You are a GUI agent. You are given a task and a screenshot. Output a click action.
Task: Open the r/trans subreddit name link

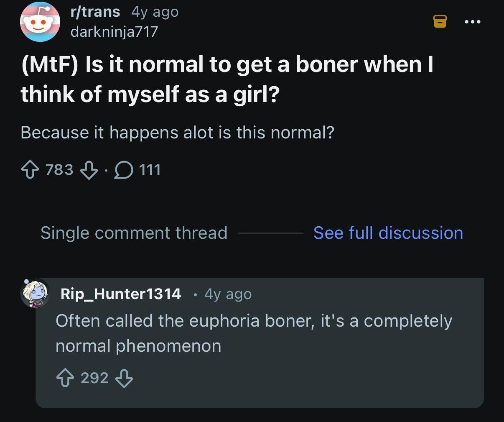(x=95, y=12)
